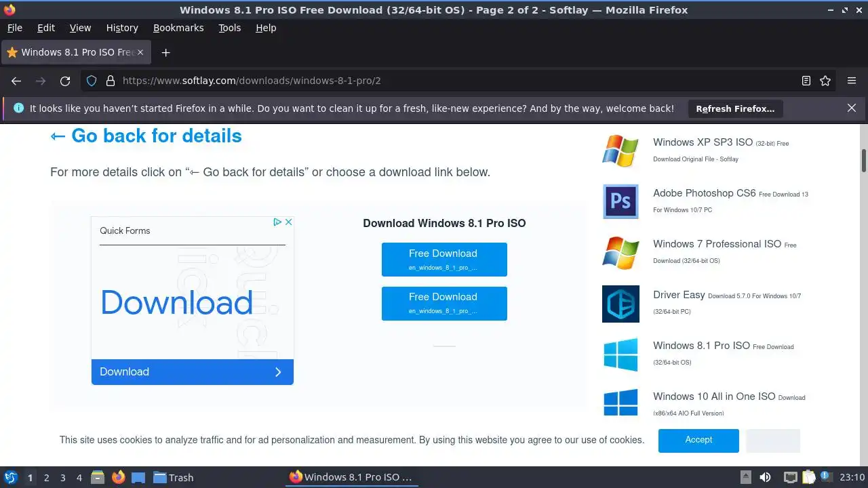Viewport: 868px width, 488px height.
Task: Accept the cookie notice
Action: click(698, 441)
